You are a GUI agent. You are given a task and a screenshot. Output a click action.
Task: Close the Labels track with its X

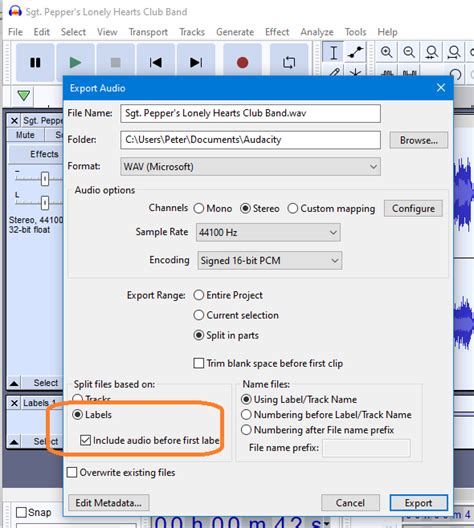click(14, 403)
